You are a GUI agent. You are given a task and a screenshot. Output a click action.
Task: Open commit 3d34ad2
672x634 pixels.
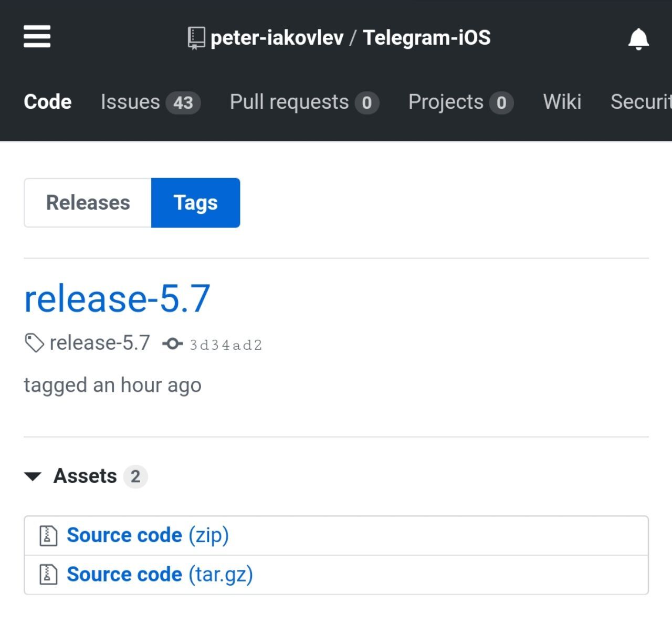[x=226, y=345]
